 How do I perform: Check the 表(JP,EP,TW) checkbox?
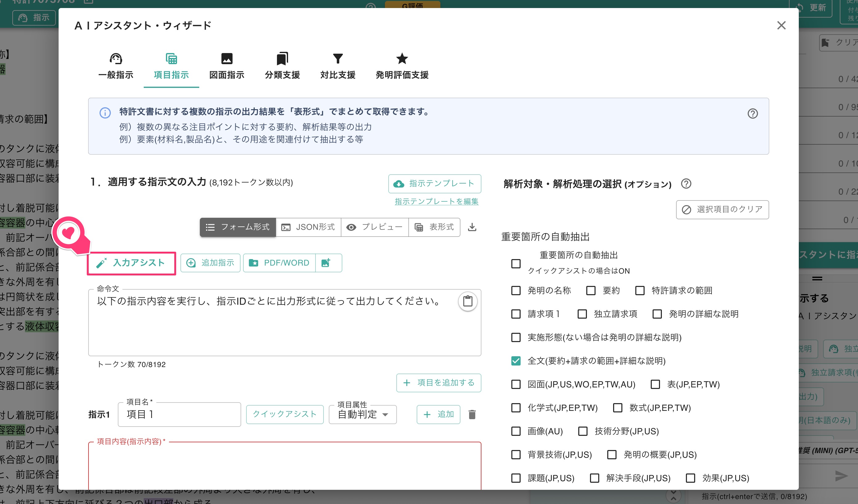(x=655, y=384)
